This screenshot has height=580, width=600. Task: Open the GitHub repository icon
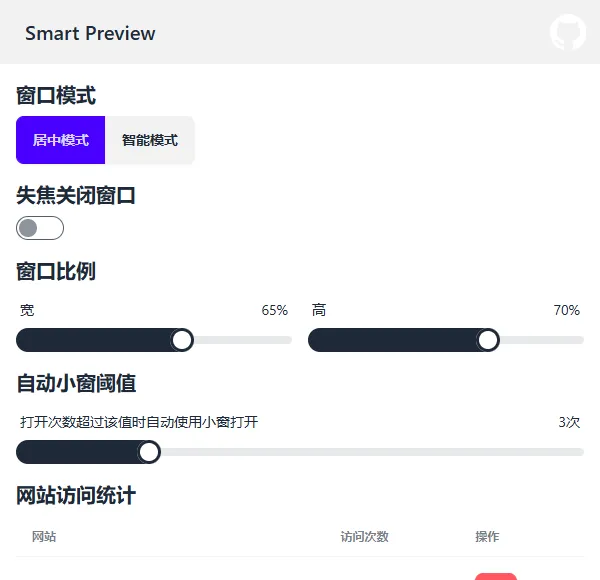568,32
